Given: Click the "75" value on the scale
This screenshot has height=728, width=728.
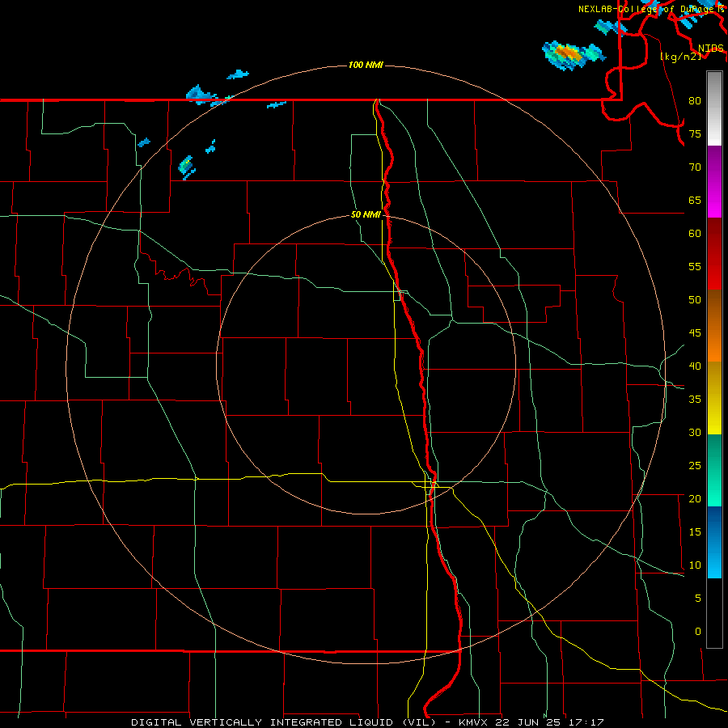Looking at the screenshot, I should [695, 134].
